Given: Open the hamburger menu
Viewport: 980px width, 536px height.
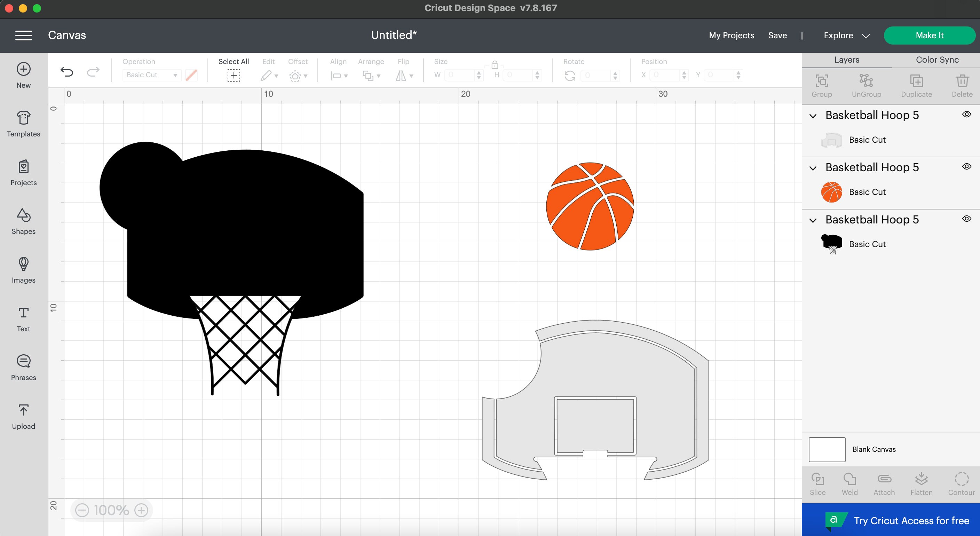Looking at the screenshot, I should coord(24,35).
